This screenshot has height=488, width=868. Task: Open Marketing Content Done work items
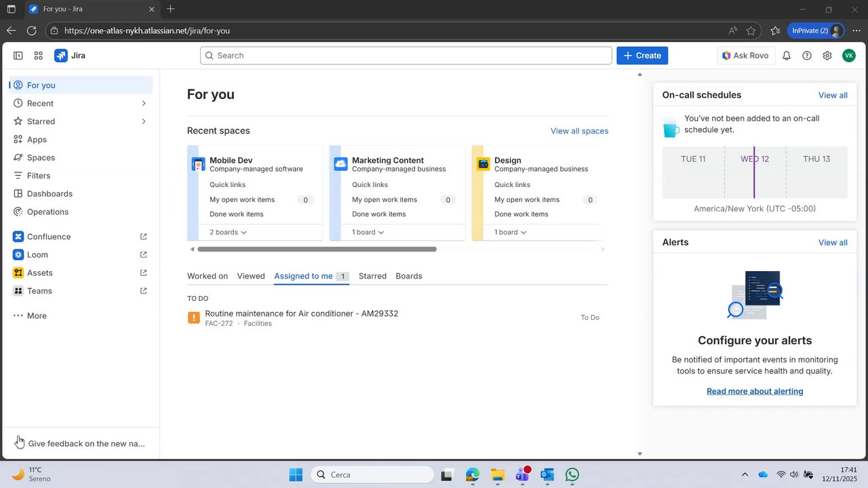coord(379,214)
